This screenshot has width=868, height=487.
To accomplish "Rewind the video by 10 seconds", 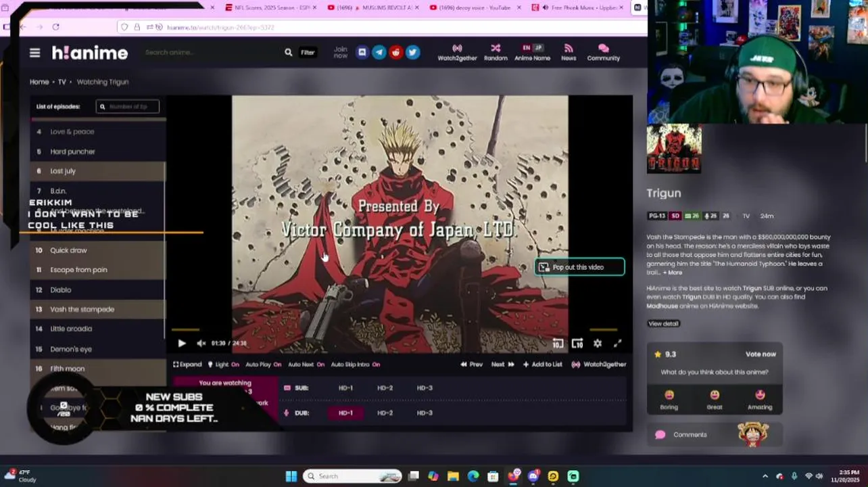I will point(558,344).
